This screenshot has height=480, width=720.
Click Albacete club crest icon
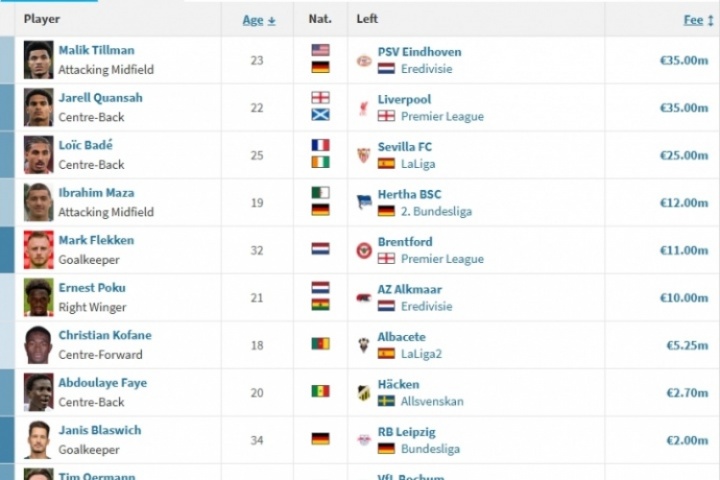coord(364,345)
